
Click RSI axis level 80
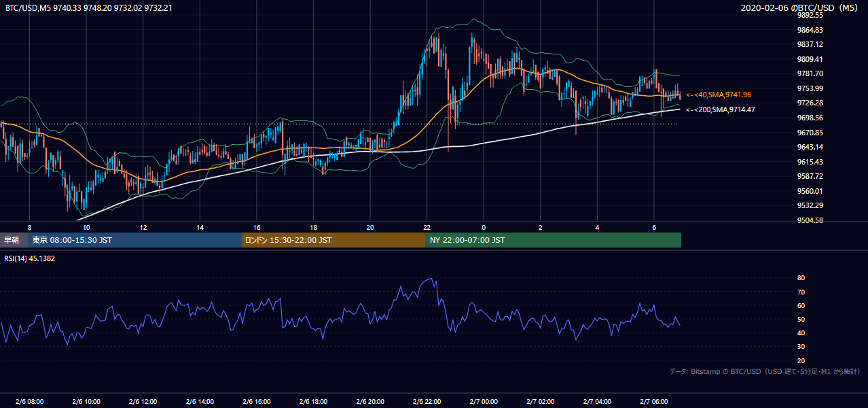[801, 278]
